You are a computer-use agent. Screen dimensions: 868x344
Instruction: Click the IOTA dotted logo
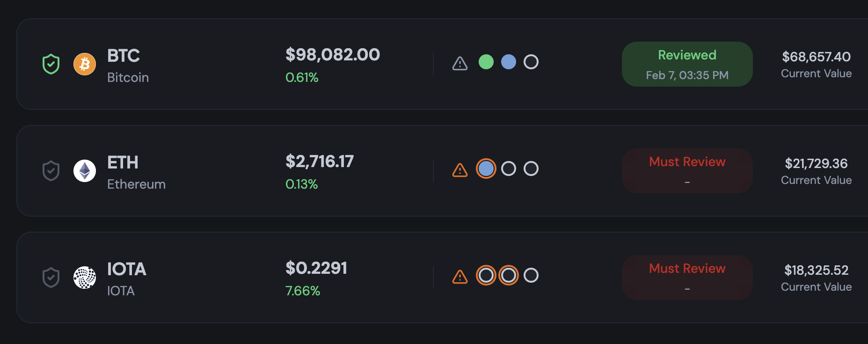[x=85, y=278]
